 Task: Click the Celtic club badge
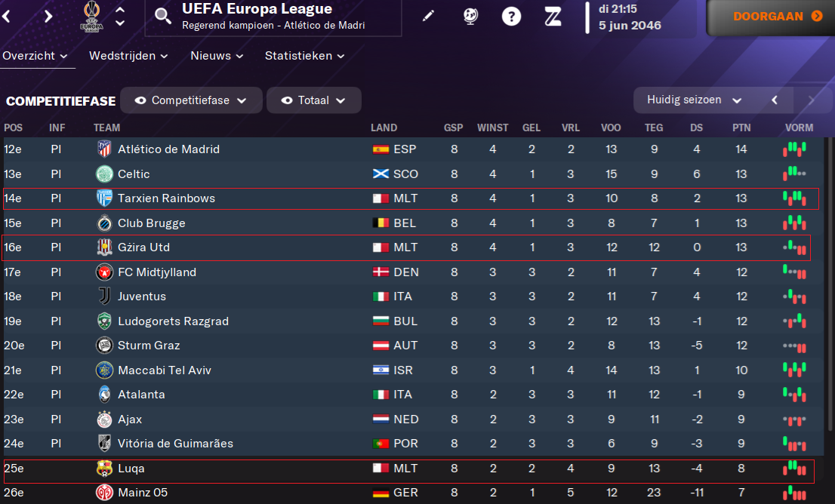pyautogui.click(x=104, y=174)
